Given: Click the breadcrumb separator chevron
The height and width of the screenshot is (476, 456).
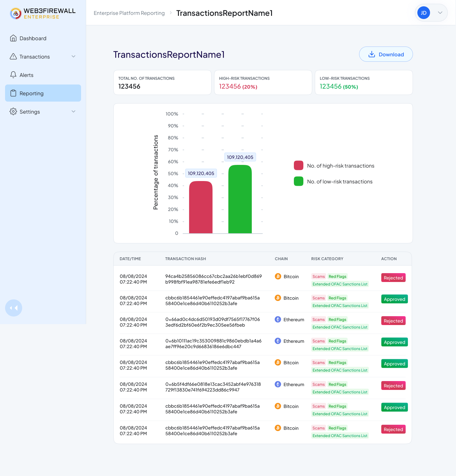Looking at the screenshot, I should [x=171, y=13].
